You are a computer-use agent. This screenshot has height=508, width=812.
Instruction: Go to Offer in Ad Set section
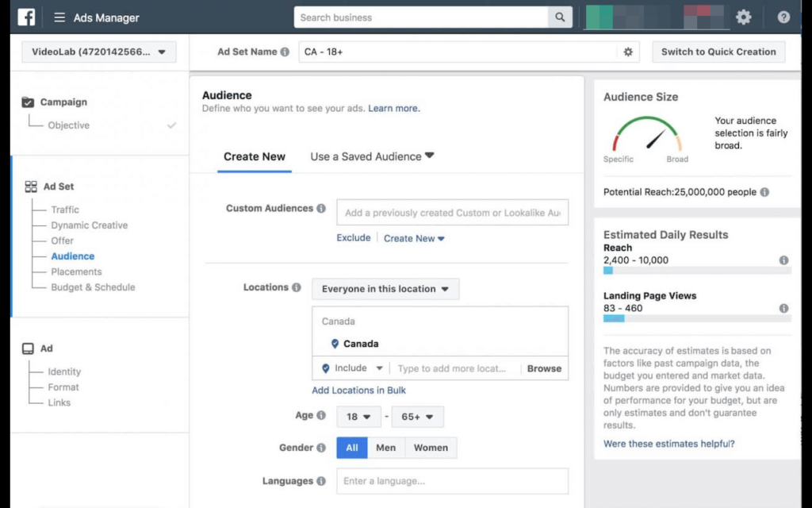[x=62, y=241]
